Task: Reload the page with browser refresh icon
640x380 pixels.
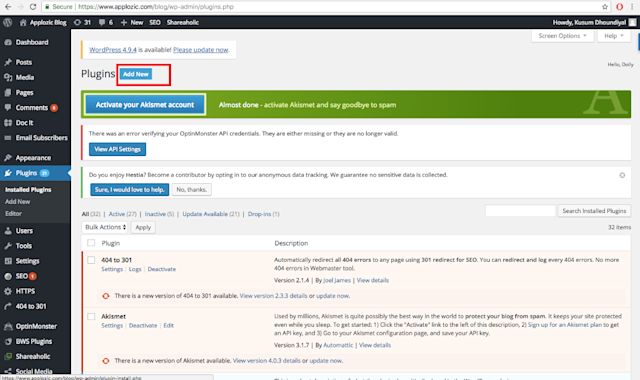Action: coord(33,7)
